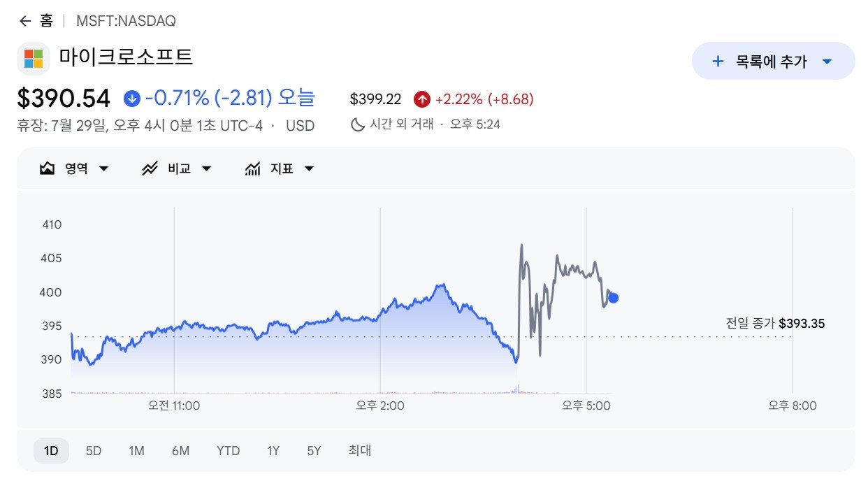Click the indicators chart icon
The height and width of the screenshot is (481, 868).
pos(253,168)
